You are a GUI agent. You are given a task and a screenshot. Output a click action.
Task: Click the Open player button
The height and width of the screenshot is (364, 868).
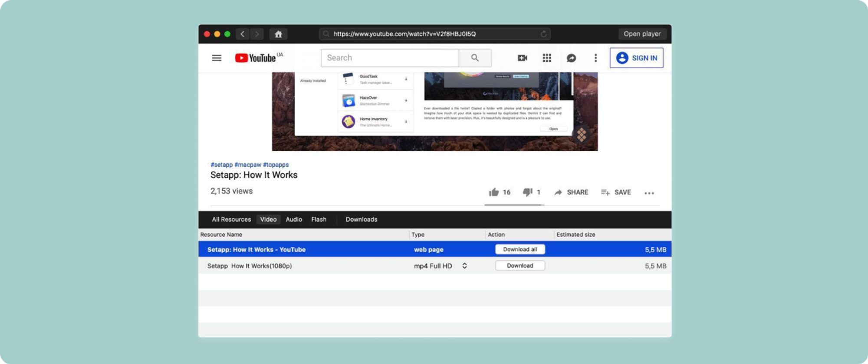click(x=642, y=34)
